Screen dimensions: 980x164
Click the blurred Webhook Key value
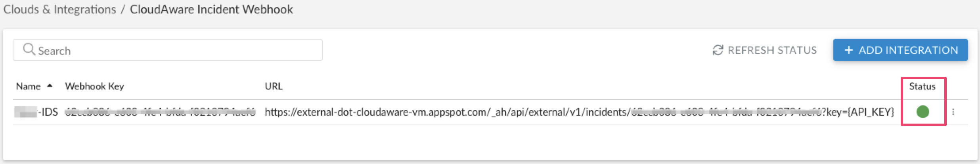coord(160,112)
